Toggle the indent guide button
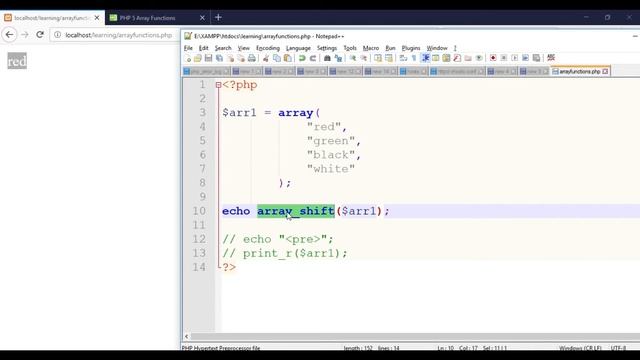 pyautogui.click(x=425, y=58)
